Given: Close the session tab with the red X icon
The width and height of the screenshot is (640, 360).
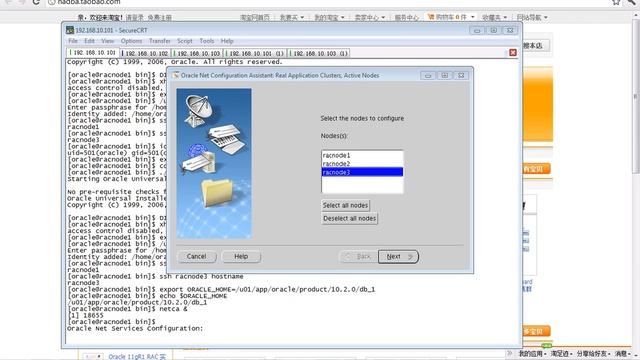Looking at the screenshot, I should click(513, 53).
